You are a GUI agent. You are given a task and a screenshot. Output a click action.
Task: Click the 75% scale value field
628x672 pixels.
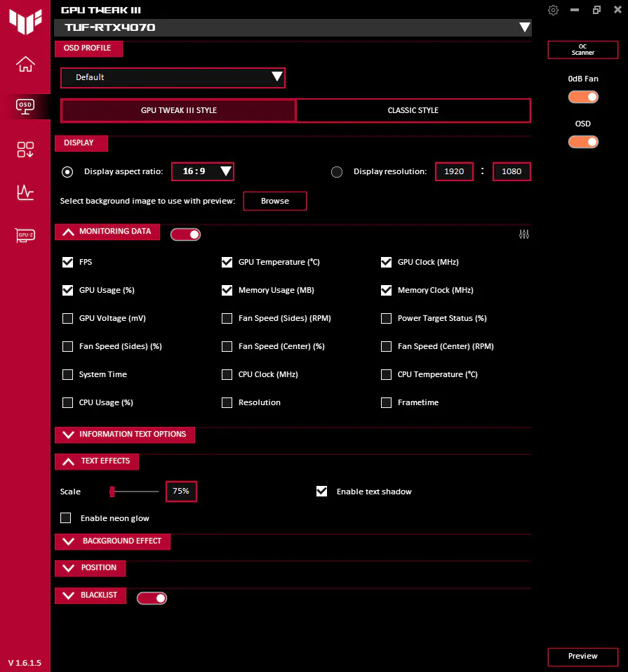(181, 491)
